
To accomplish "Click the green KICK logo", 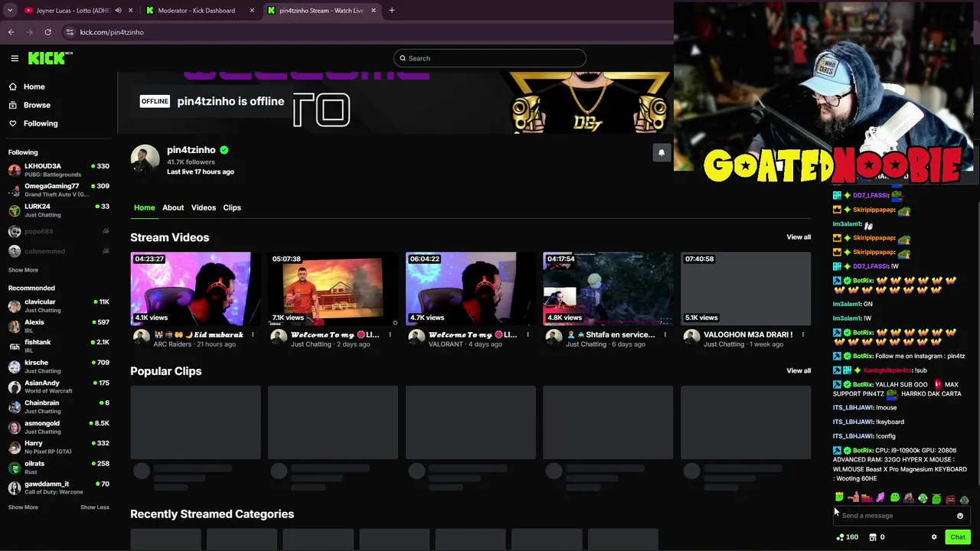I will (x=50, y=58).
